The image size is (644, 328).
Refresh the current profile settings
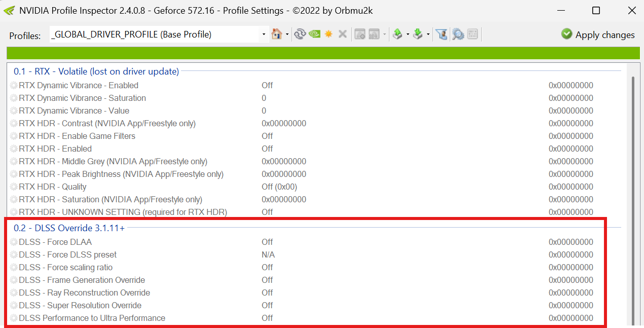tap(300, 34)
